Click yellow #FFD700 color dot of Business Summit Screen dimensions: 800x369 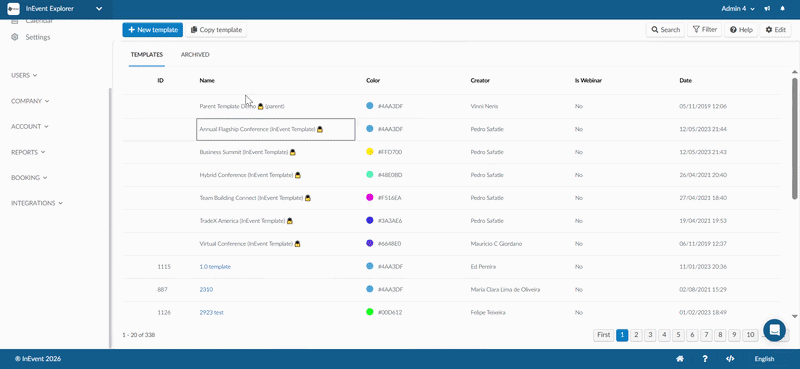click(x=370, y=152)
